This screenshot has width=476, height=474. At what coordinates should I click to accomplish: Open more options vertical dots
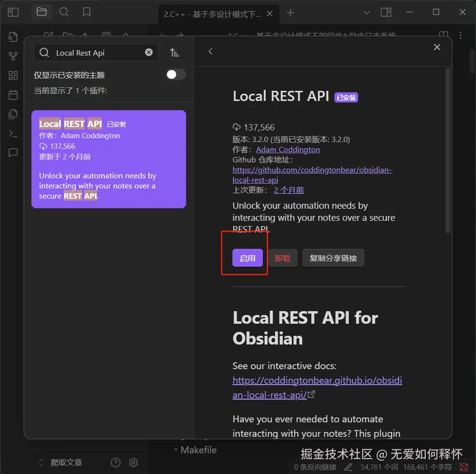click(461, 35)
